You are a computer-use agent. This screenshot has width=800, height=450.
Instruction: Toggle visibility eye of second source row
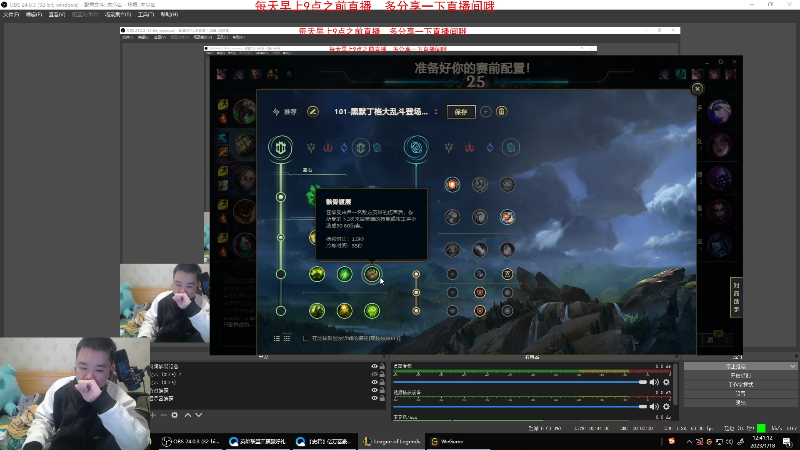point(374,374)
